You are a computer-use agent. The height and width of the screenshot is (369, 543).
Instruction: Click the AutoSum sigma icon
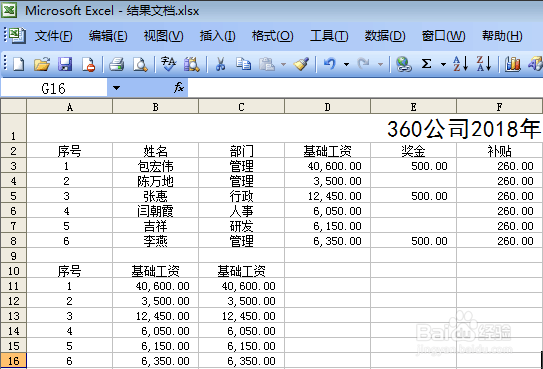pos(427,64)
